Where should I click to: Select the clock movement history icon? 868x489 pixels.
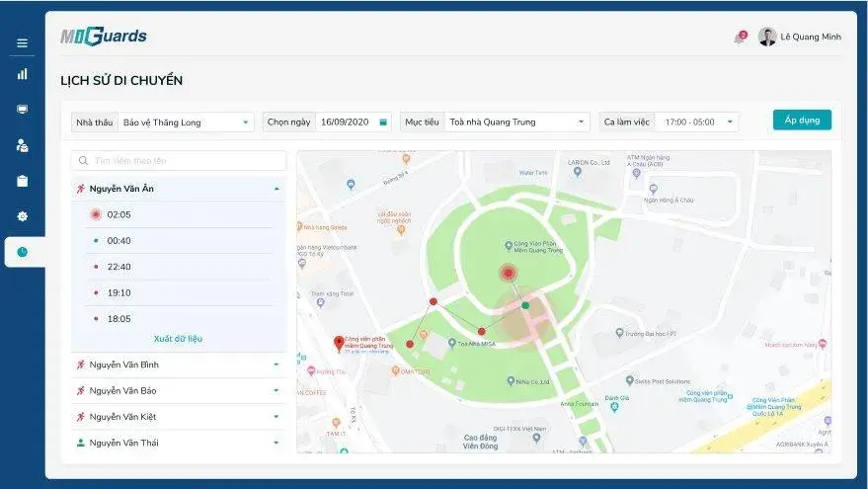(x=22, y=252)
